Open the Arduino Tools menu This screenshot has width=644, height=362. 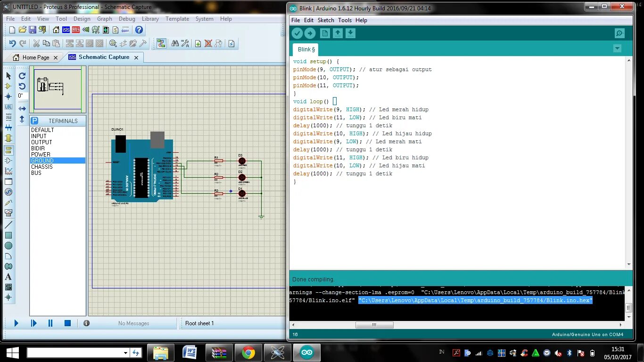coord(345,20)
